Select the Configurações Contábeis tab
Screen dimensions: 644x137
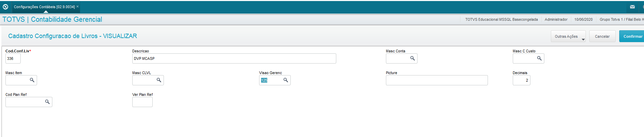point(44,7)
